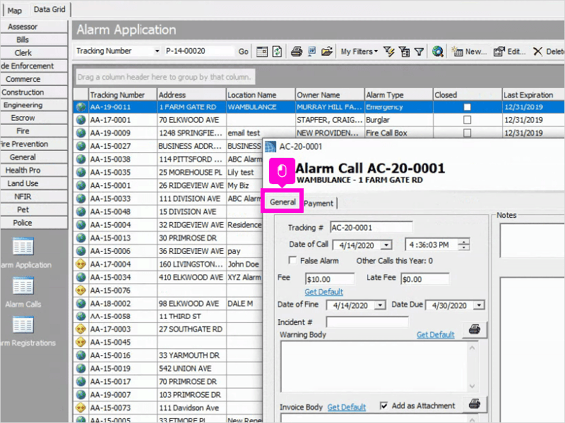Expand the Date of Call dropdown
The image size is (565, 423).
(x=387, y=245)
